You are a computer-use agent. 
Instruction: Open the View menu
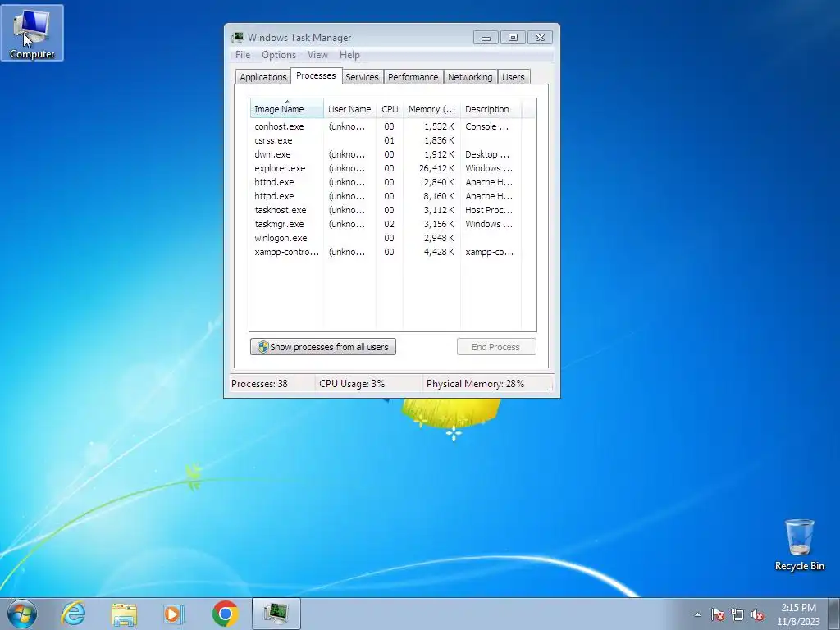pyautogui.click(x=317, y=55)
